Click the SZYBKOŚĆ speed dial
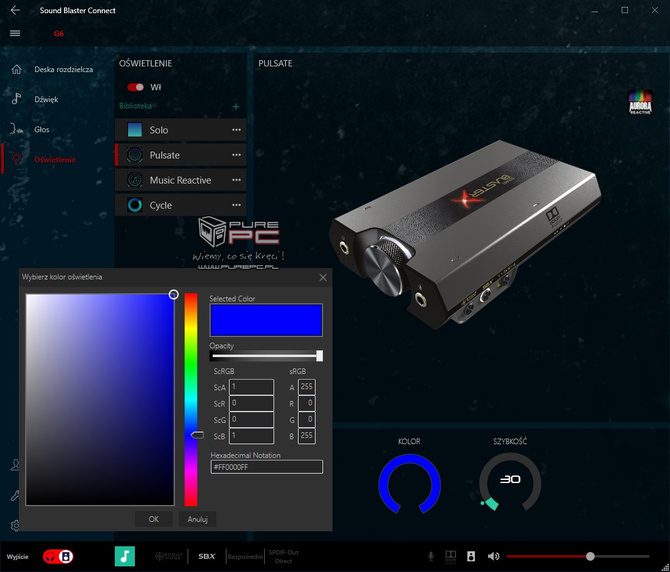This screenshot has height=572, width=670. coord(510,482)
